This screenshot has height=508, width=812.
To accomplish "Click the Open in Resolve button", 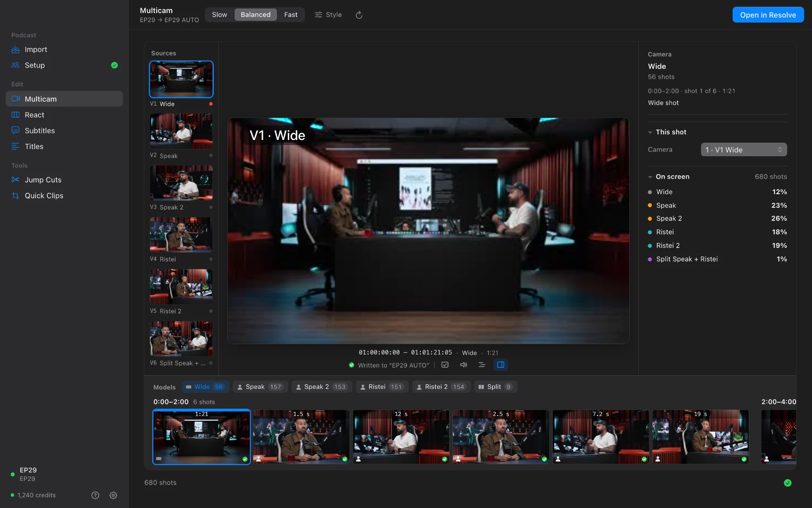I will (768, 15).
